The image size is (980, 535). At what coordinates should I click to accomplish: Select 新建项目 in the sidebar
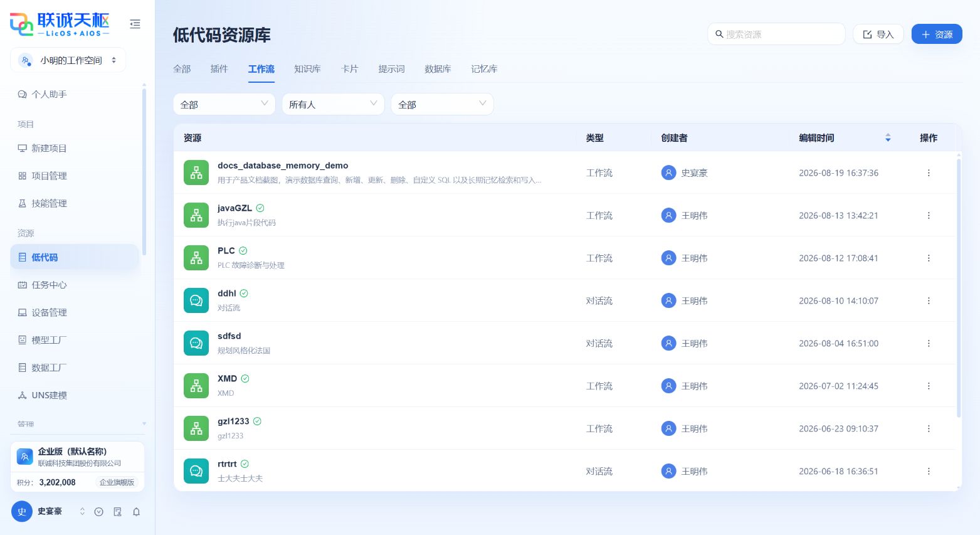pyautogui.click(x=74, y=148)
